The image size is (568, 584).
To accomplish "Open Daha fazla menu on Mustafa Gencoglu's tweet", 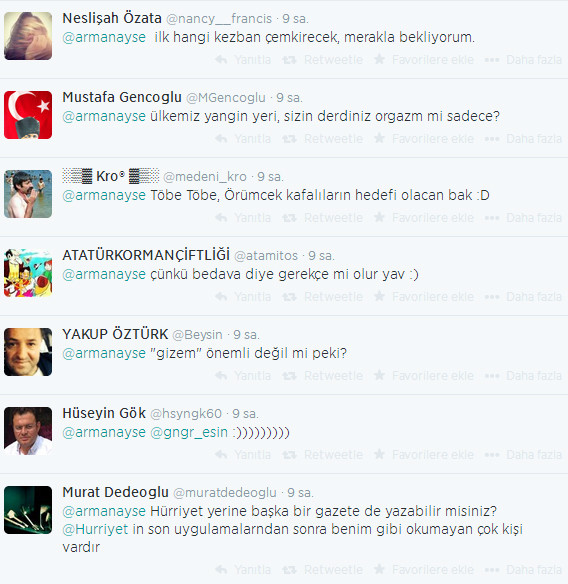I will pyautogui.click(x=523, y=139).
